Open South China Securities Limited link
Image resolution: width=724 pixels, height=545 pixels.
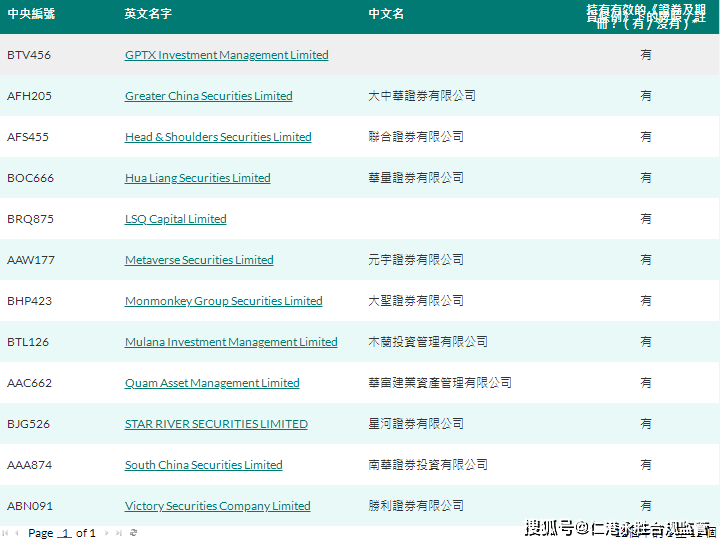(x=204, y=465)
